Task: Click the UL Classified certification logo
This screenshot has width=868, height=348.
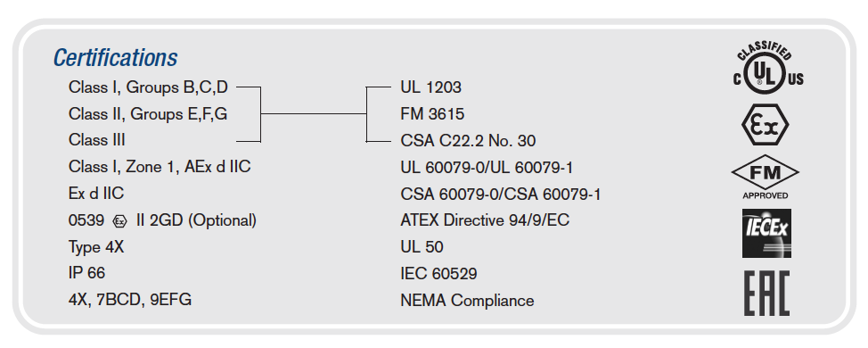Action: tap(768, 70)
